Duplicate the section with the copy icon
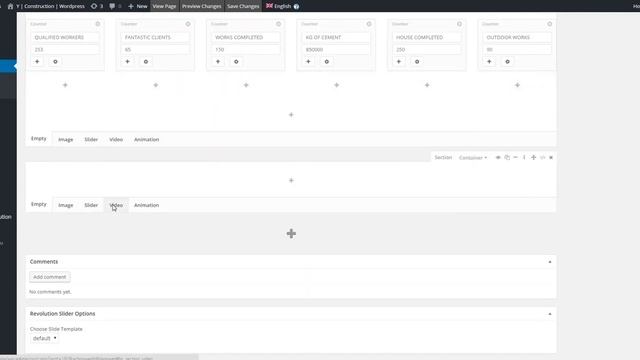The height and width of the screenshot is (360, 640). tap(507, 158)
